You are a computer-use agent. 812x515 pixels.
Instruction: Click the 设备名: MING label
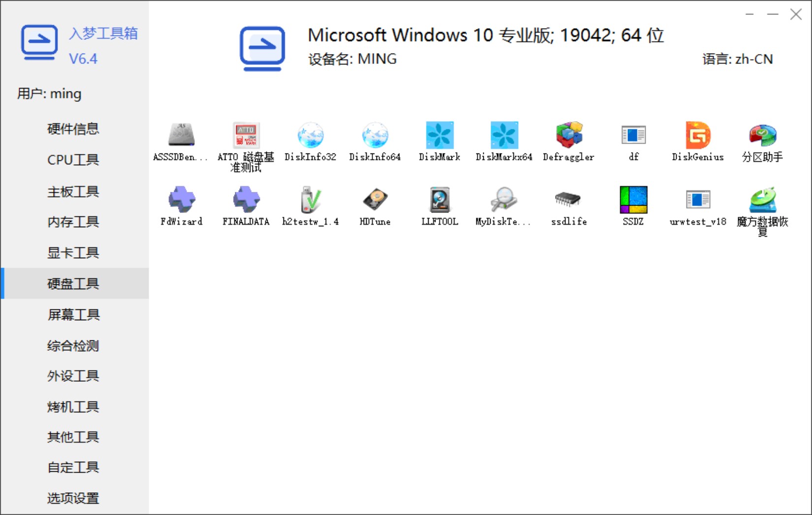(352, 59)
